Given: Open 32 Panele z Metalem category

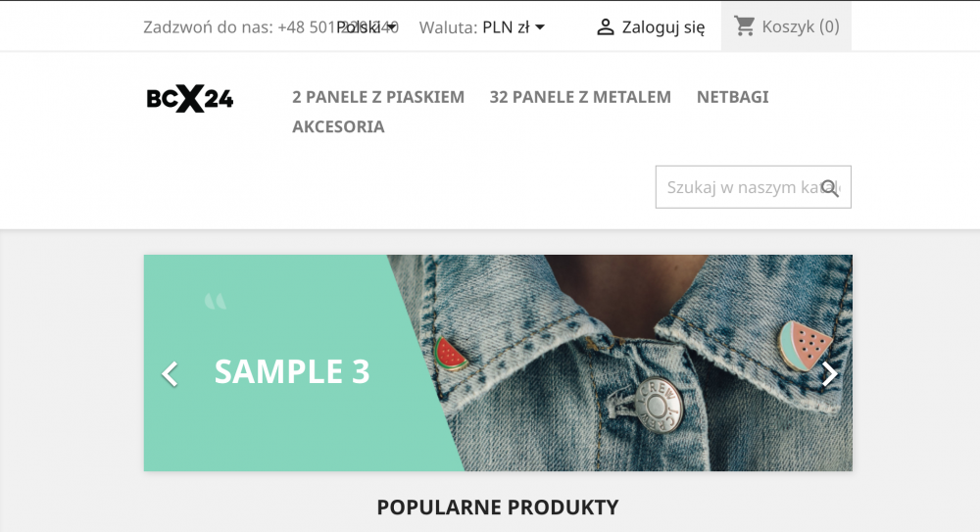Looking at the screenshot, I should [x=580, y=97].
